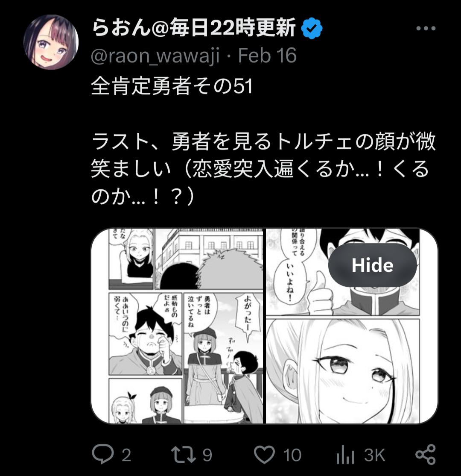Tap the share icon
The width and height of the screenshot is (461, 476).
click(x=426, y=455)
